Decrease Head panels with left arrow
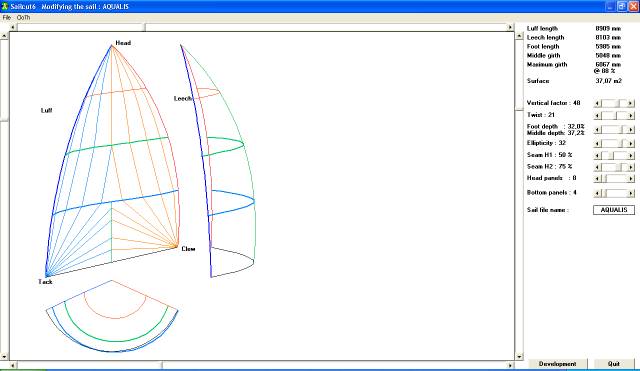Image resolution: width=640 pixels, height=371 pixels. tap(597, 179)
